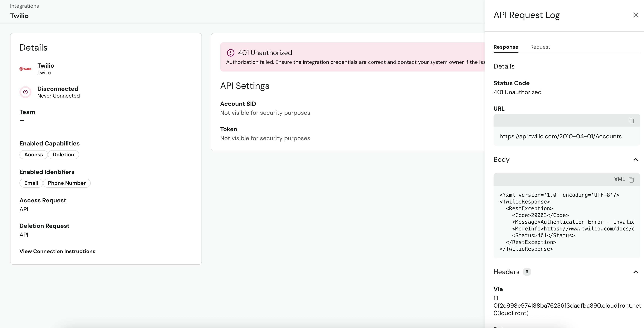Copy the URL with the copy icon
The image size is (644, 328).
pyautogui.click(x=631, y=121)
